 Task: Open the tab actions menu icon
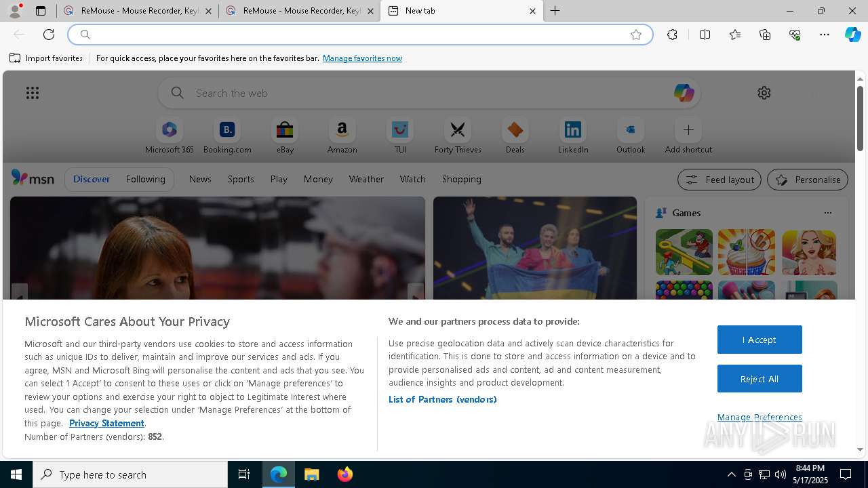point(41,11)
